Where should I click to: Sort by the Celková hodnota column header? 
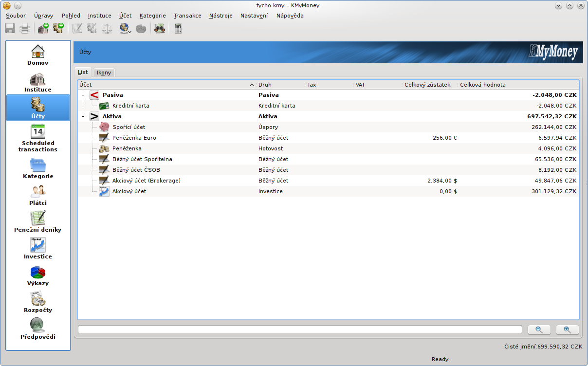(x=518, y=85)
